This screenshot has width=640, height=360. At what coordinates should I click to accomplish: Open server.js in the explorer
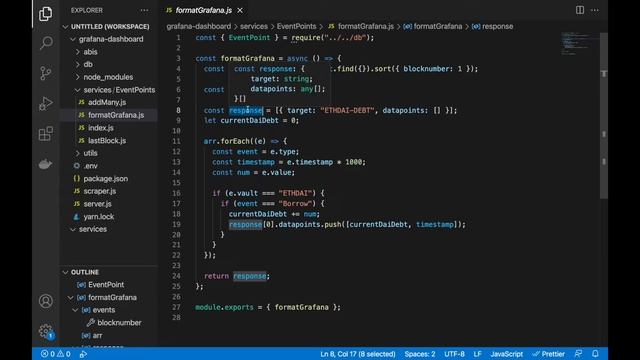click(x=109, y=204)
